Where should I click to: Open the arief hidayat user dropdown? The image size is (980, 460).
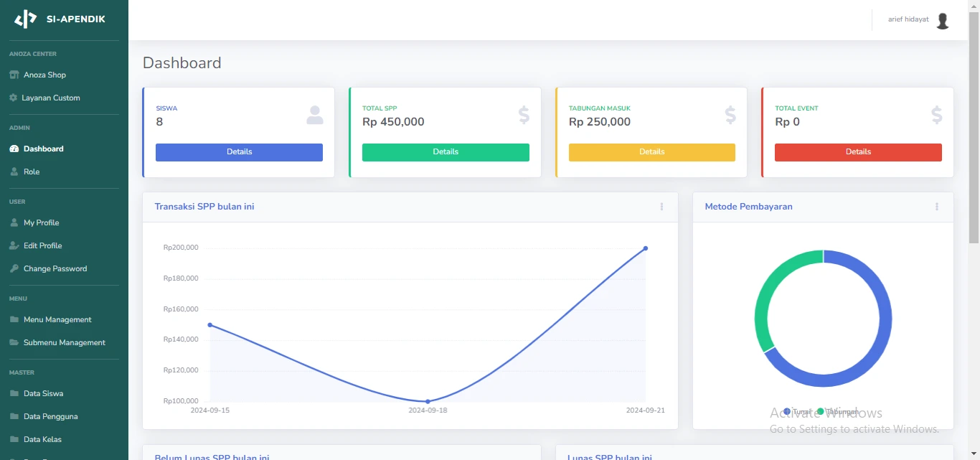coord(908,19)
